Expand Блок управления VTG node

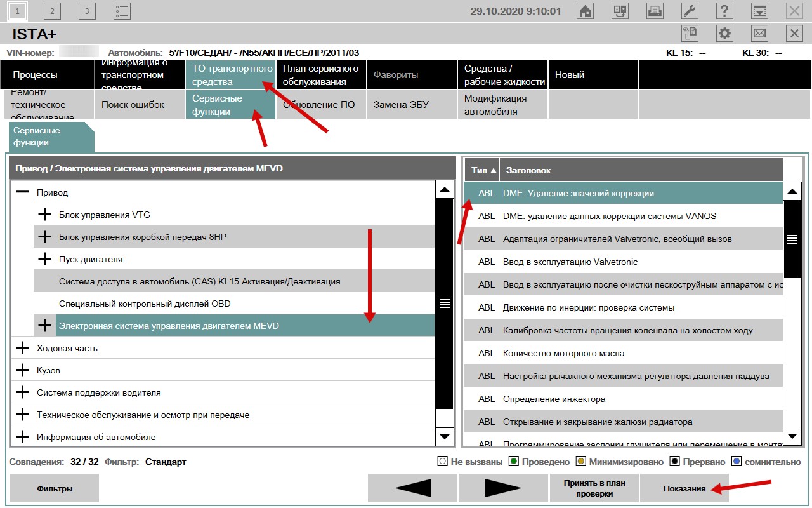click(x=44, y=215)
